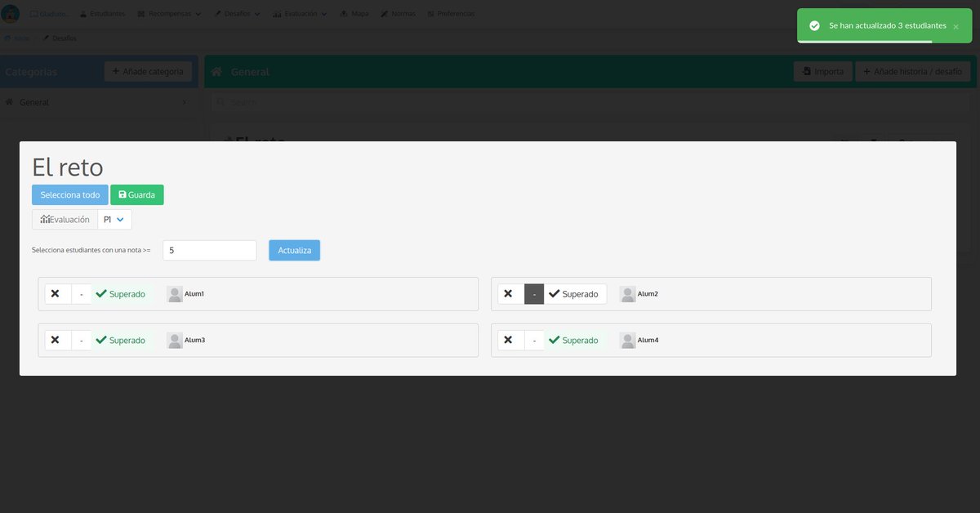Click the grade input field showing 5

[x=209, y=249]
